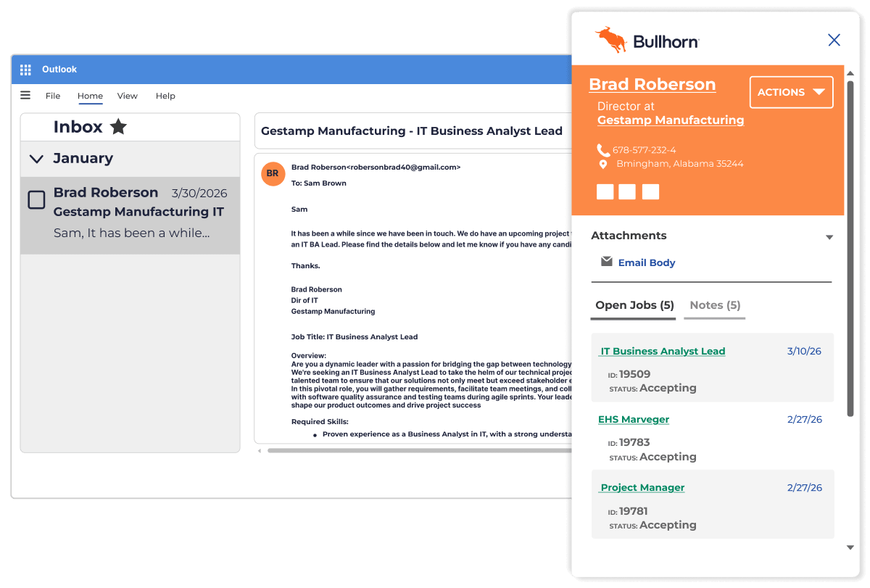Open the File menu

click(x=53, y=96)
